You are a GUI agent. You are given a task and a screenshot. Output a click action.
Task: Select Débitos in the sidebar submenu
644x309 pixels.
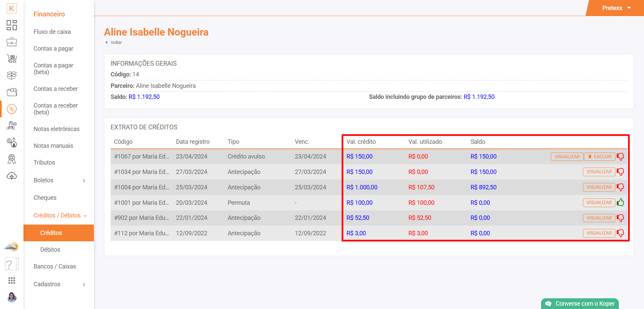(x=50, y=250)
